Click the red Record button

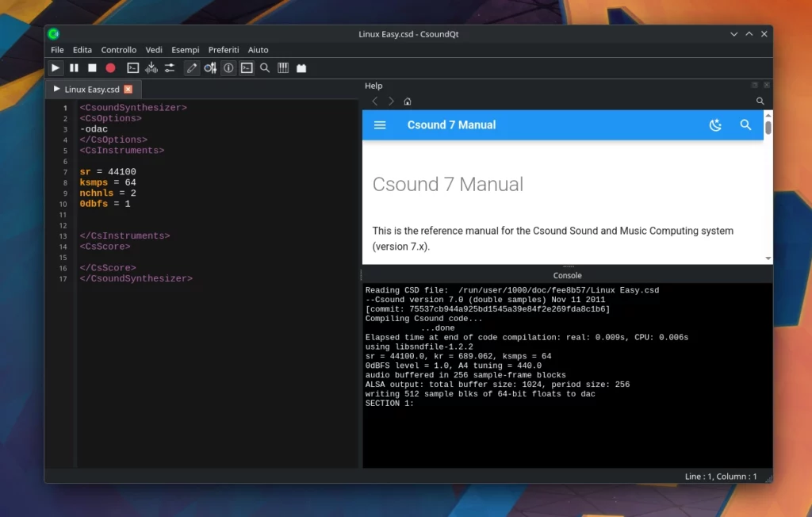pos(110,68)
